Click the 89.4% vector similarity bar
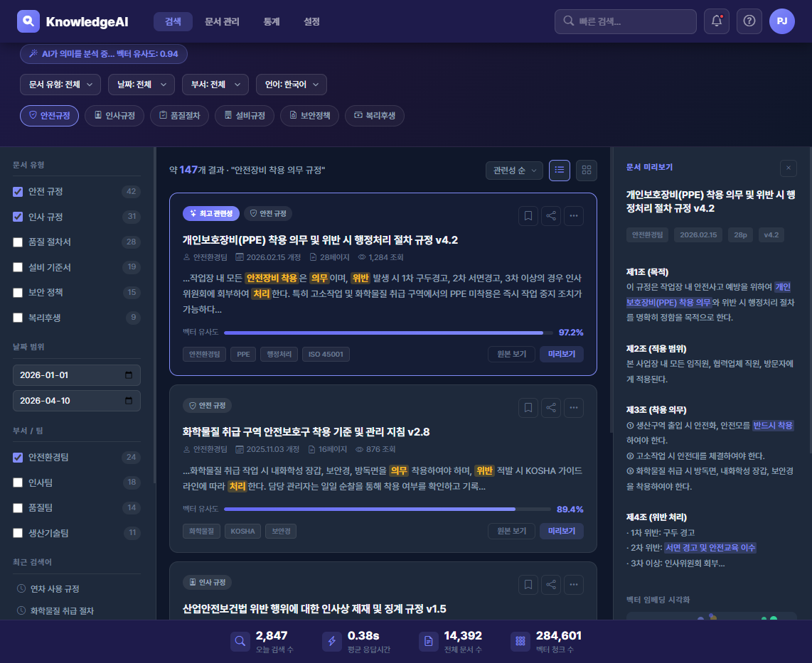This screenshot has height=663, width=812. tap(386, 510)
